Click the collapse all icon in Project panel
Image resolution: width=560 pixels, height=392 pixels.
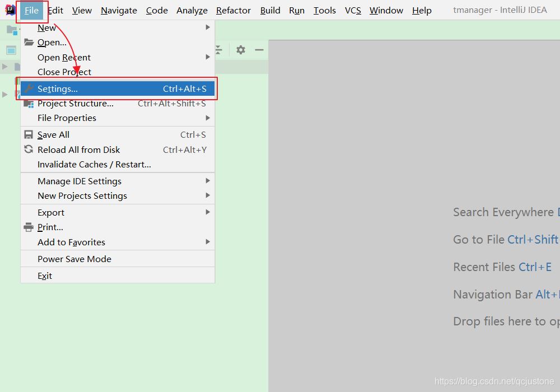[x=219, y=50]
